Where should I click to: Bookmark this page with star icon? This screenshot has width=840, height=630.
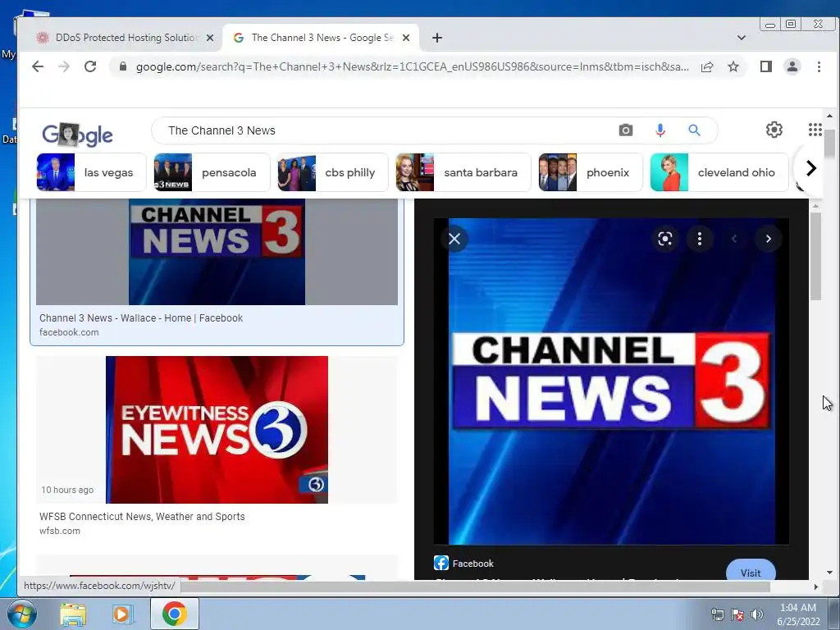pyautogui.click(x=733, y=66)
